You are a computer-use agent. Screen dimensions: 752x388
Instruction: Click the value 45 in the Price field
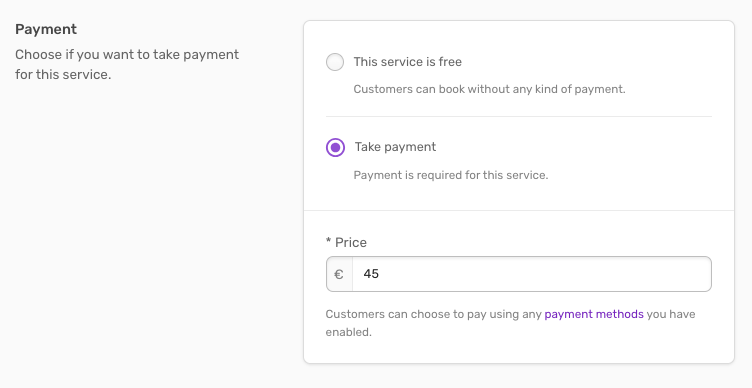(371, 274)
